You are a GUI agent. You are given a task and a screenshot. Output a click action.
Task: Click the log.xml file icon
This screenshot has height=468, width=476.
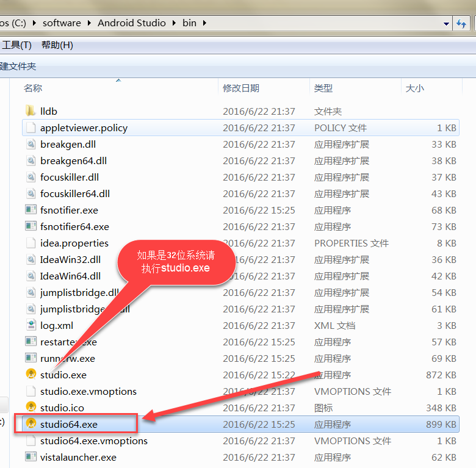(31, 325)
